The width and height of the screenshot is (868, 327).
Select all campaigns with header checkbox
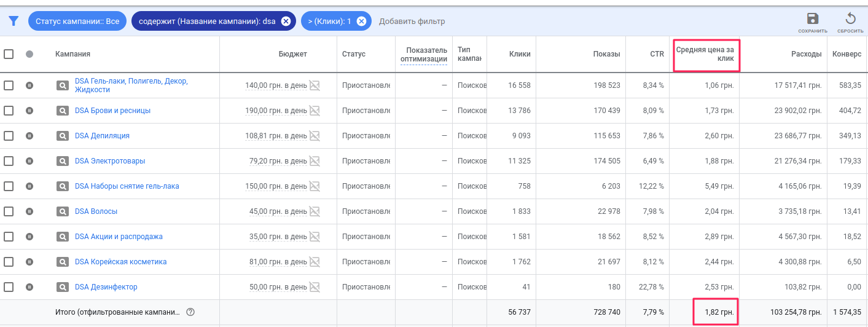point(9,53)
